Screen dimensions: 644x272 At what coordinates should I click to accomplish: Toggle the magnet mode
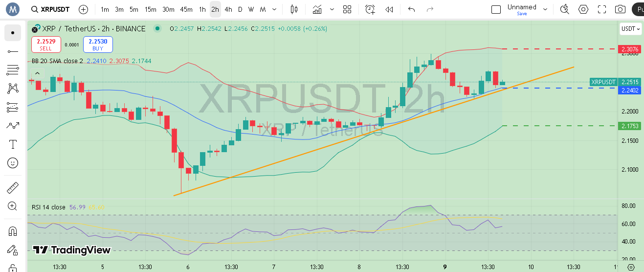point(13,231)
